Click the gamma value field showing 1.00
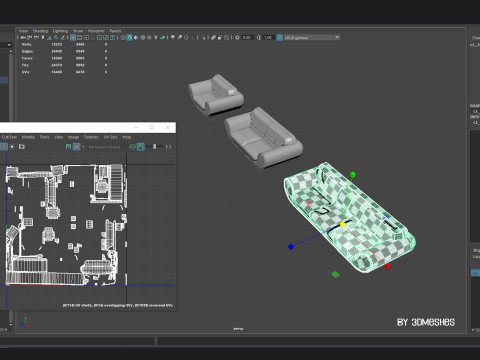The width and height of the screenshot is (480, 360). [x=268, y=38]
